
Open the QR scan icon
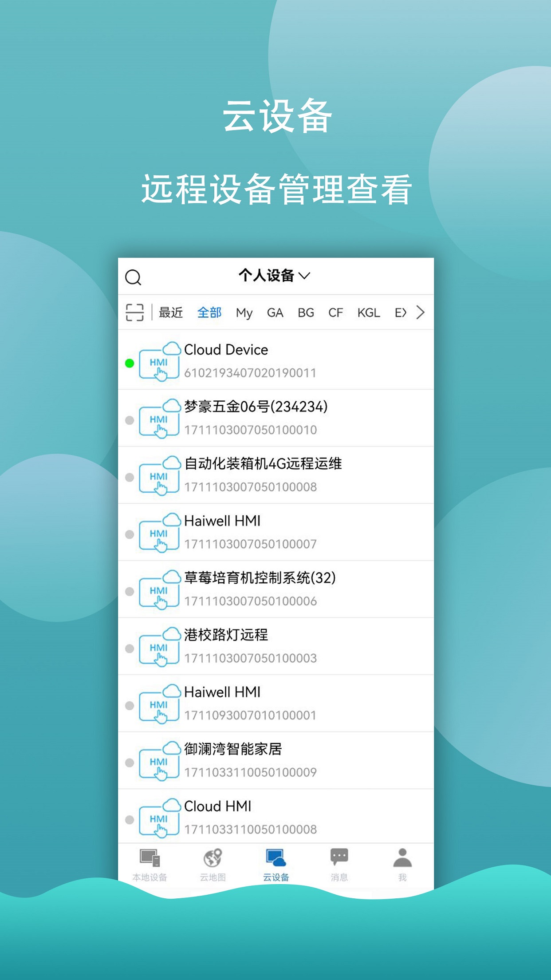point(134,312)
